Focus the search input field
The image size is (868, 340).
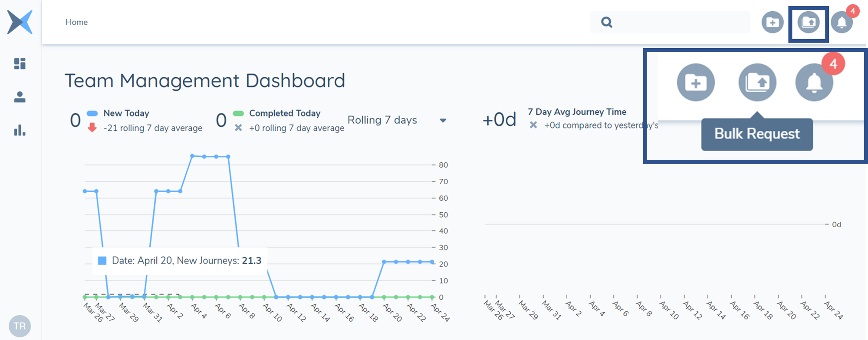[681, 22]
